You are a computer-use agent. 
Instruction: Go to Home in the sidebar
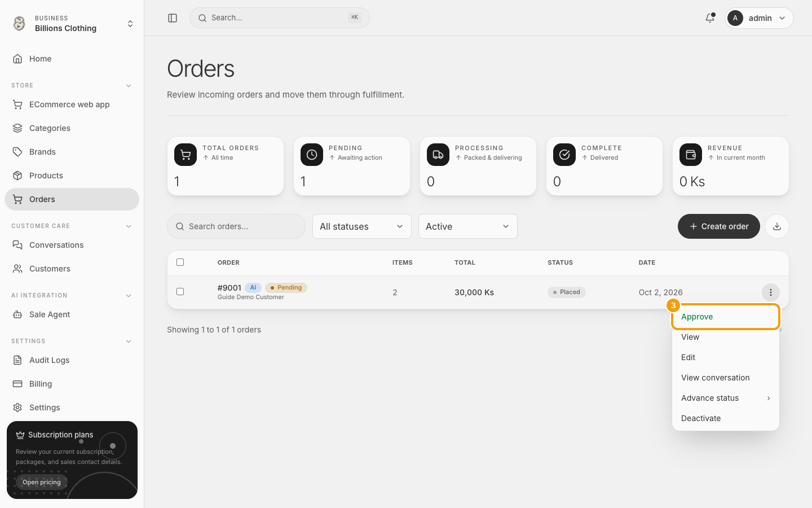click(x=72, y=59)
